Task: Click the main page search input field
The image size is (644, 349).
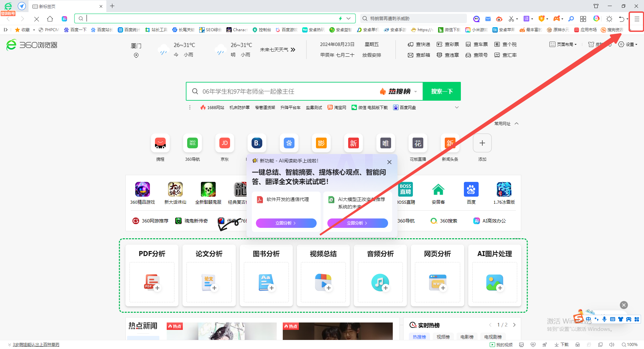Action: point(288,91)
